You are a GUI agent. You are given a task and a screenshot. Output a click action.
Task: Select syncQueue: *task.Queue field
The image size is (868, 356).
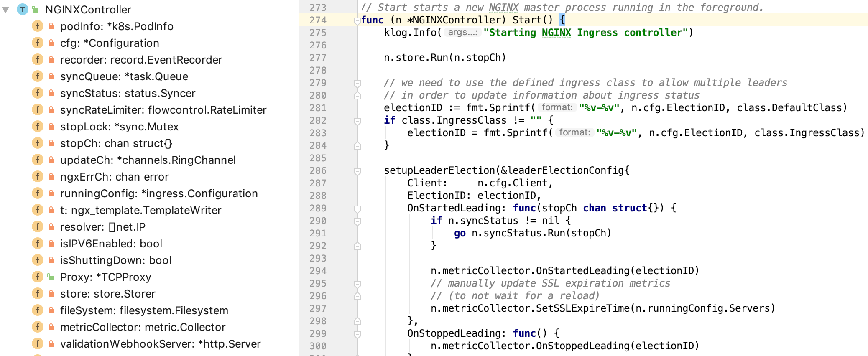tap(124, 76)
